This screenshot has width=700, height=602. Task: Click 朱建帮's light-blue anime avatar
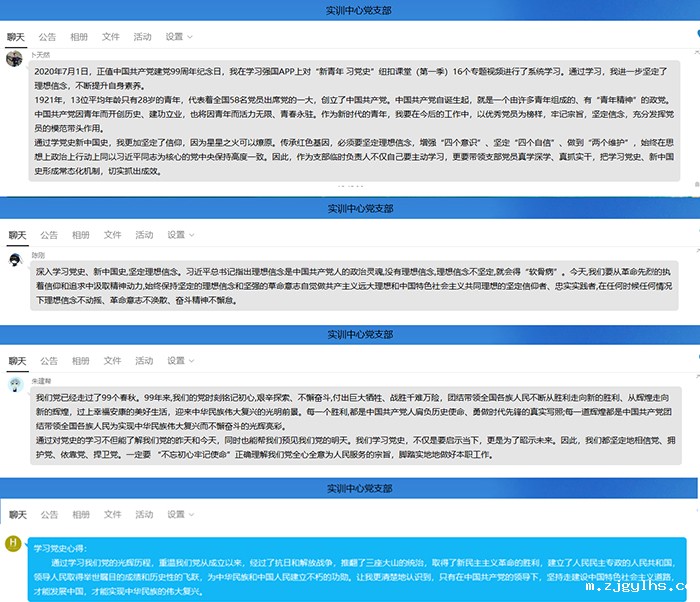tap(14, 384)
